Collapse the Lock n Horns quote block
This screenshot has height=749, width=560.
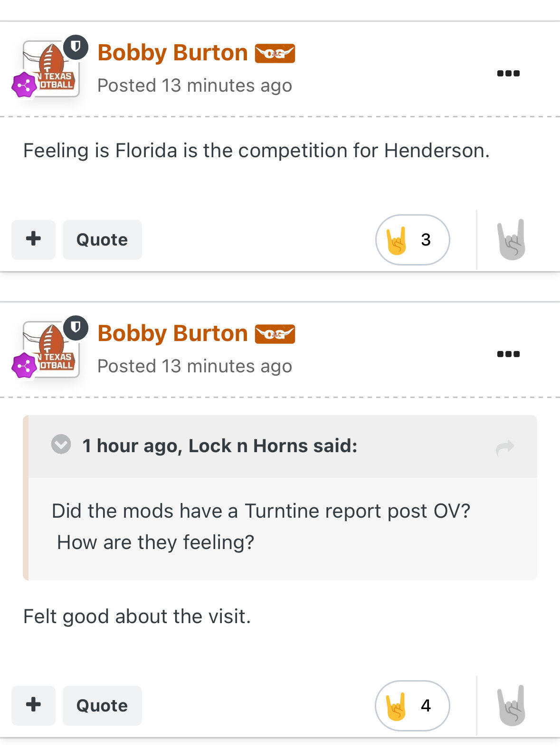coord(61,445)
